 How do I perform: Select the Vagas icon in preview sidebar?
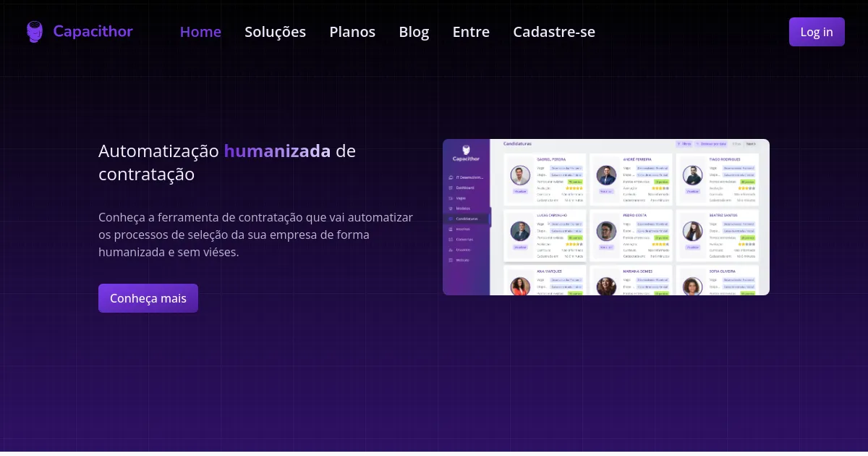(451, 198)
